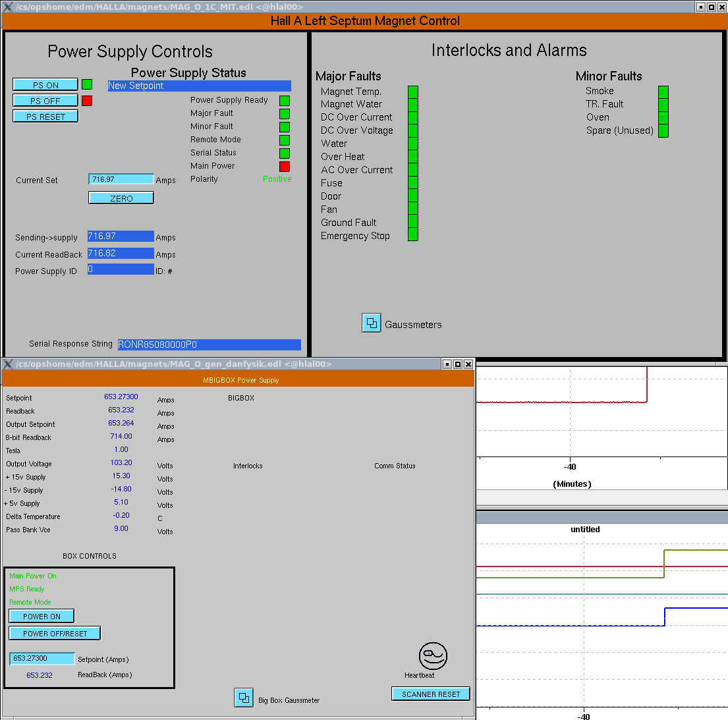The width and height of the screenshot is (728, 720).
Task: Click the Power Supply ID value 0
Action: pyautogui.click(x=121, y=269)
